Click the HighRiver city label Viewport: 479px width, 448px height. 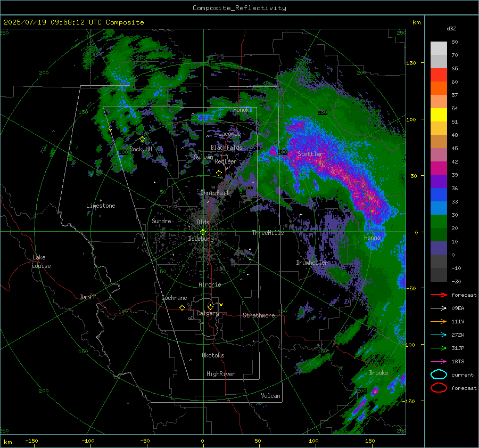(221, 374)
